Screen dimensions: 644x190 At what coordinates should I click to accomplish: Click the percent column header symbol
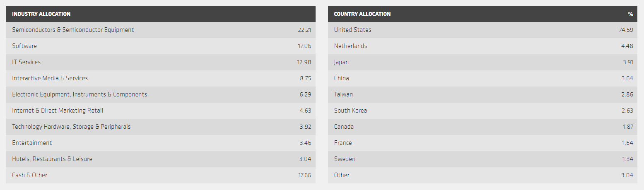tap(630, 14)
